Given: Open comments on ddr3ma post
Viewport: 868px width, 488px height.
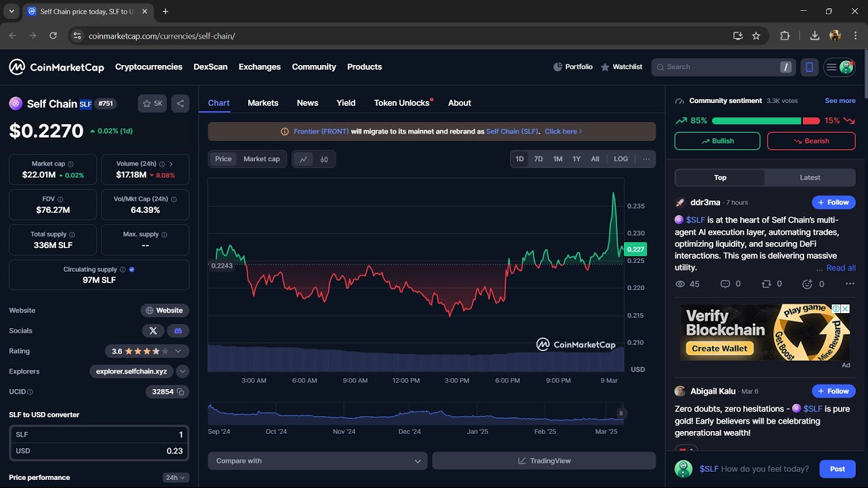Looking at the screenshot, I should [x=730, y=284].
